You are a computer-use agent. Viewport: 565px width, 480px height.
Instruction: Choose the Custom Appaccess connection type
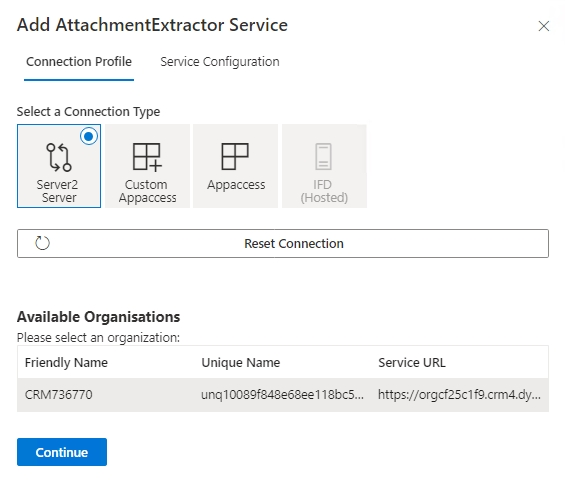pos(147,166)
